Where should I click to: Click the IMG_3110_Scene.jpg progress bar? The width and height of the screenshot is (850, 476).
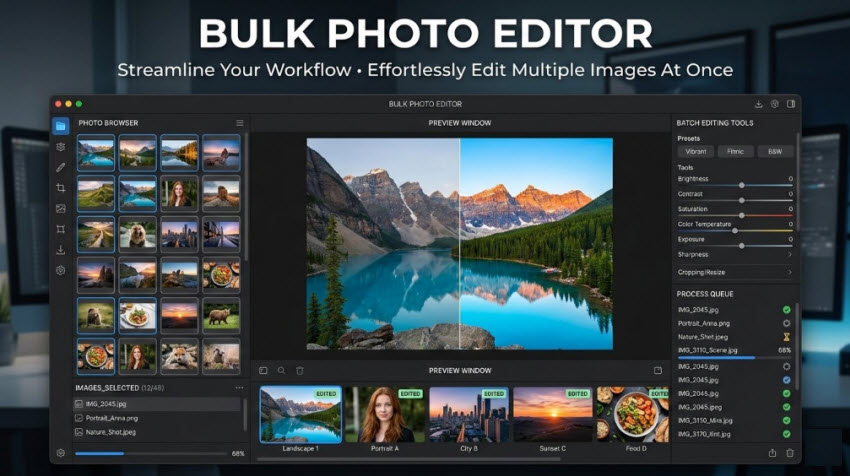tap(735, 358)
